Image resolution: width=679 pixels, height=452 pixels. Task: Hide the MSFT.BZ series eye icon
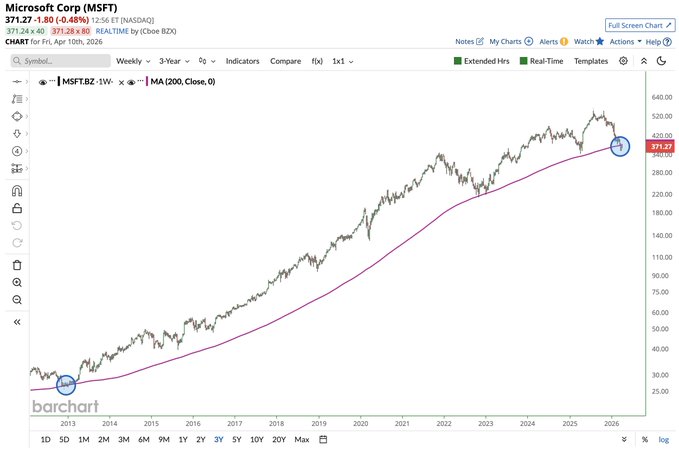(x=42, y=82)
